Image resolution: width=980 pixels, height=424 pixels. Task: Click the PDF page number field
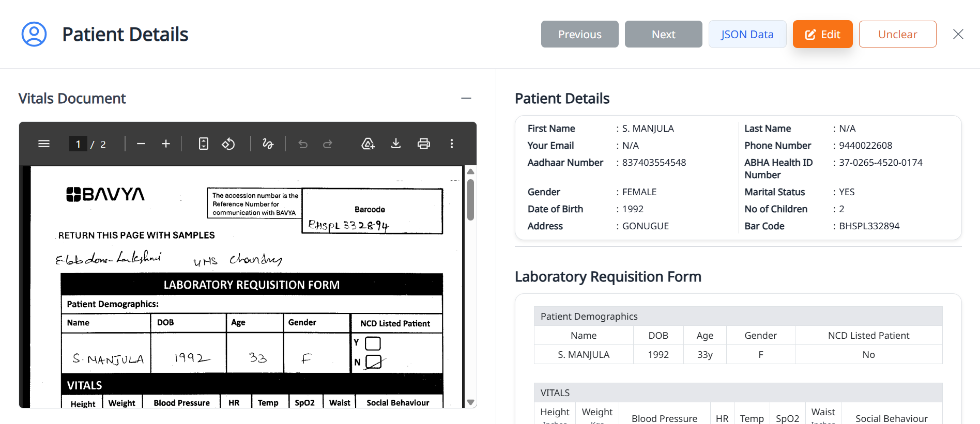coord(78,144)
